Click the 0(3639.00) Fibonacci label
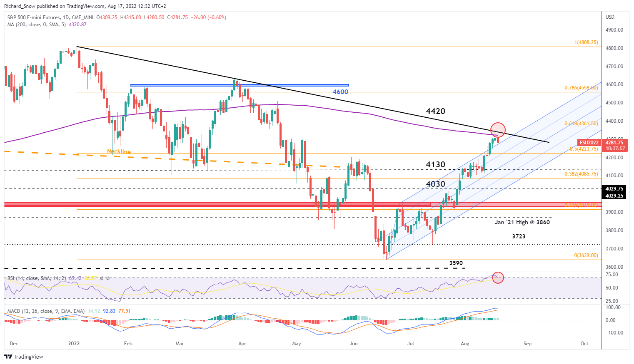 (x=586, y=255)
